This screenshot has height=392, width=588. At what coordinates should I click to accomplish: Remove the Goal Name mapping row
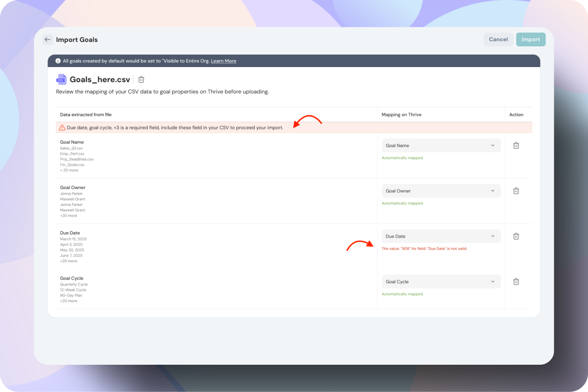pos(516,145)
